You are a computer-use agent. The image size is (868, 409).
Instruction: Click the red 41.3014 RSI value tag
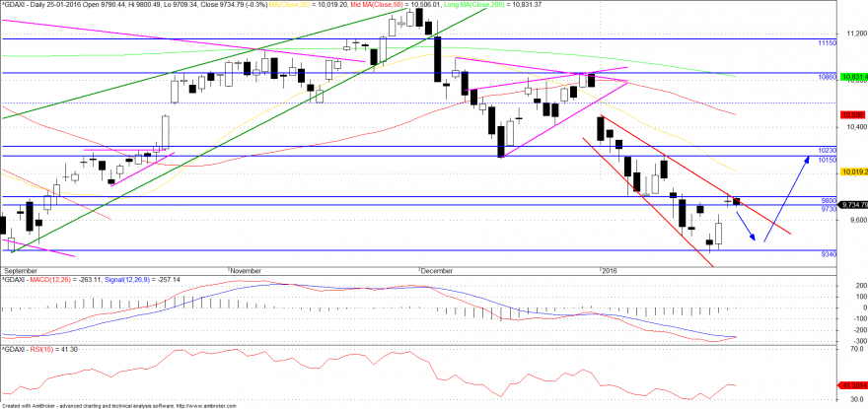852,384
